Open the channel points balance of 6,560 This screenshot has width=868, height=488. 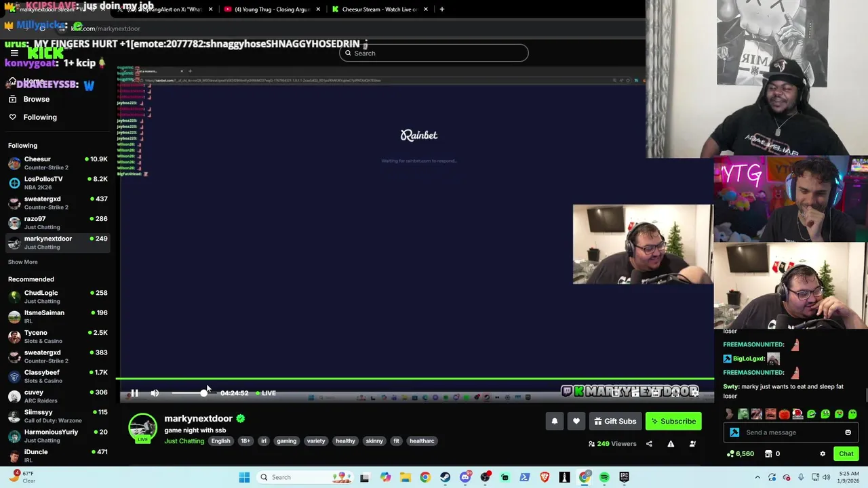[x=741, y=454]
